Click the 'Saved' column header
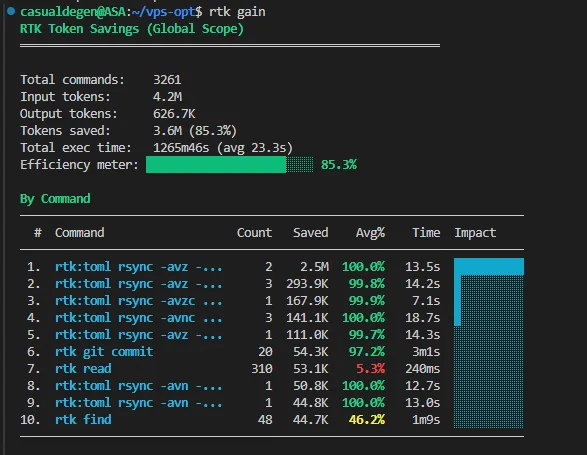 click(x=310, y=233)
